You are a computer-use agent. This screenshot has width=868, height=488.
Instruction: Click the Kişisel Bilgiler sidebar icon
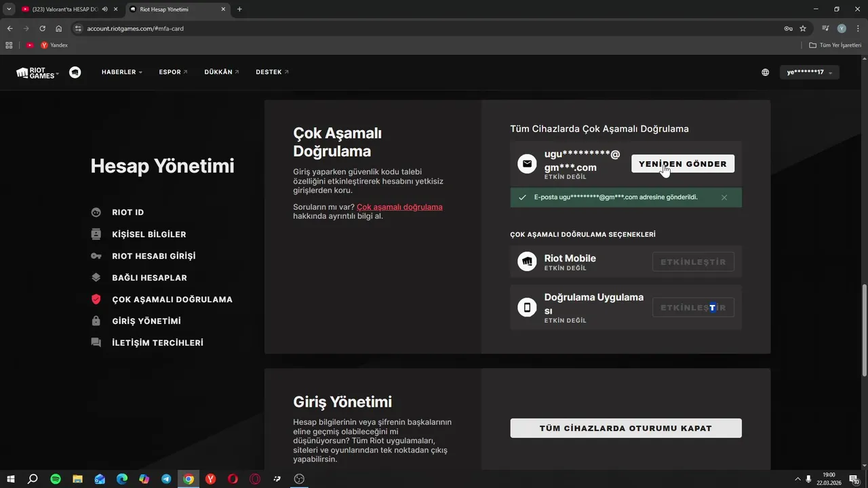(96, 234)
